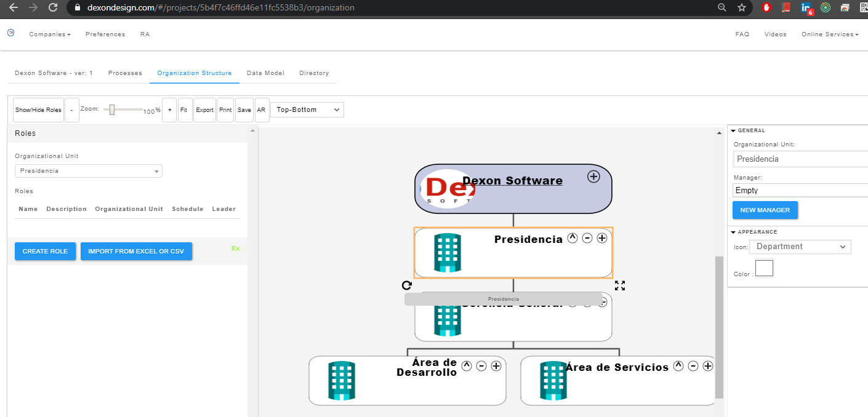This screenshot has width=868, height=417.
Task: Click the refresh icon beside the org chart
Action: point(406,285)
